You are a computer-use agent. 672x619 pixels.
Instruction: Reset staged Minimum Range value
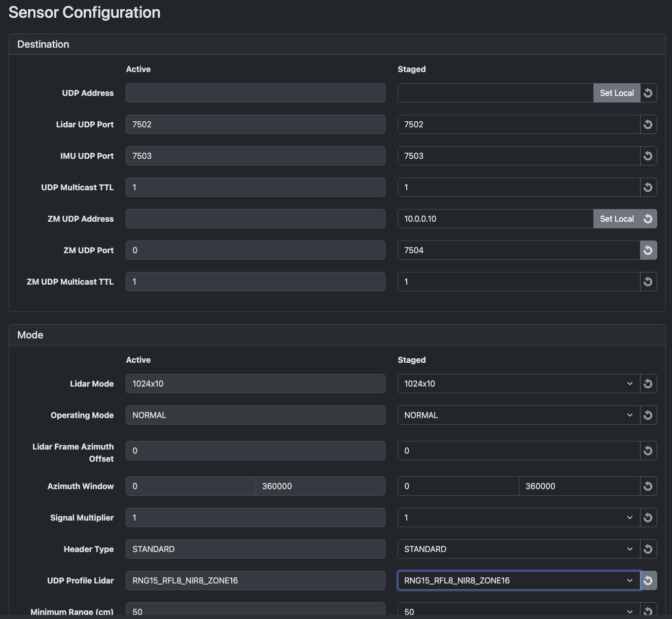pos(648,611)
